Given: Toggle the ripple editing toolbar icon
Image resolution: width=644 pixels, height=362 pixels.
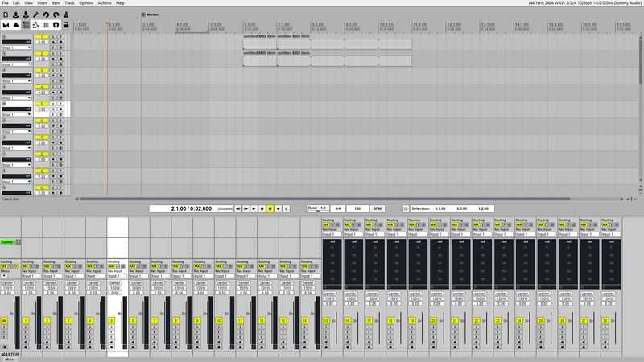Looking at the screenshot, I should [26, 25].
